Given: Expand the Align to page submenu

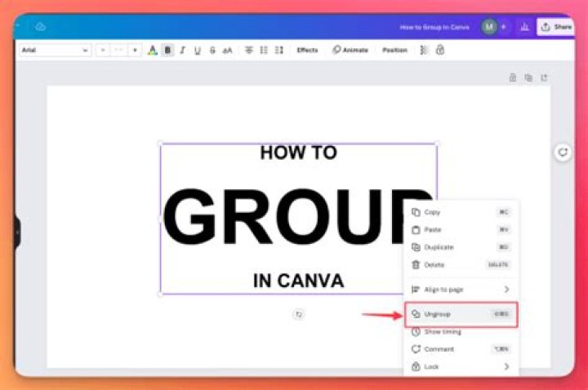Looking at the screenshot, I should pos(461,290).
